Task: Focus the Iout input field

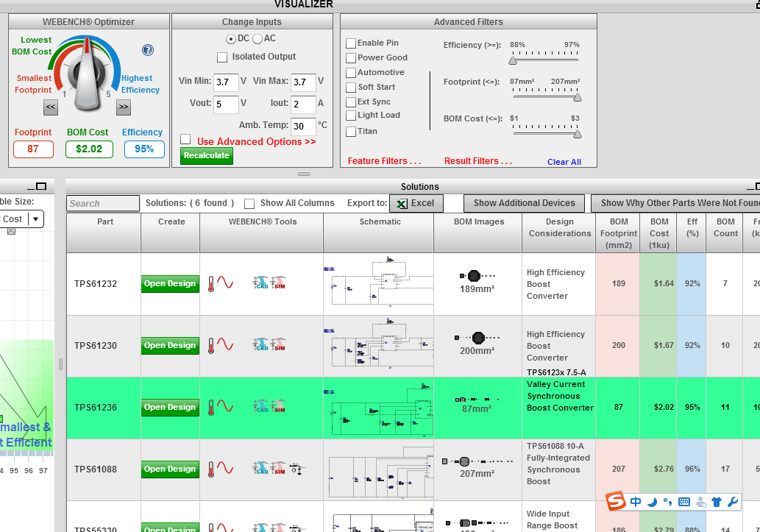Action: click(303, 104)
